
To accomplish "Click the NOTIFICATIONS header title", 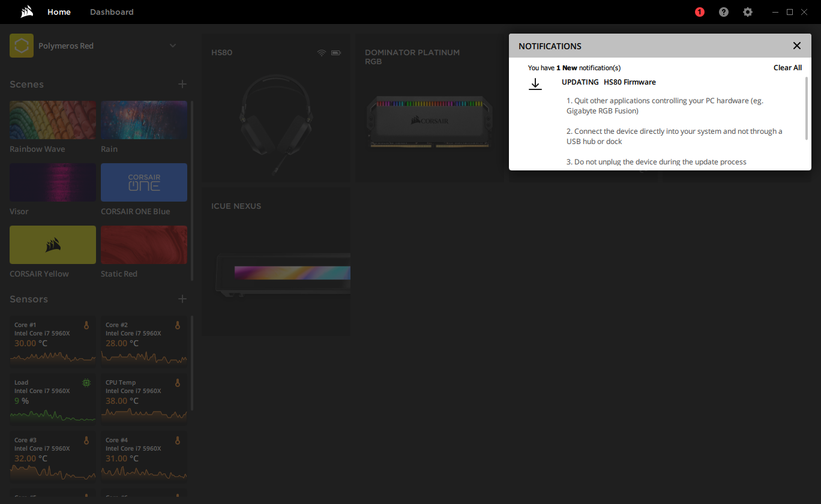I will [x=550, y=46].
